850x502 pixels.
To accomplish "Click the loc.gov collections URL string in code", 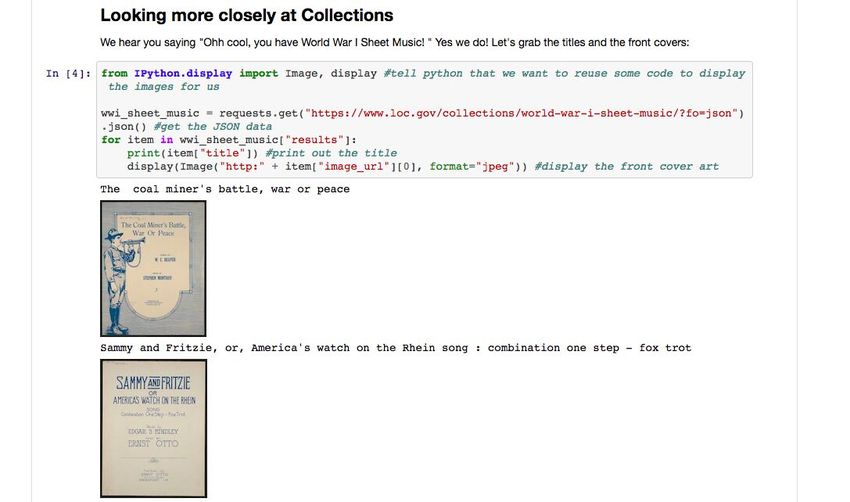I will (521, 113).
